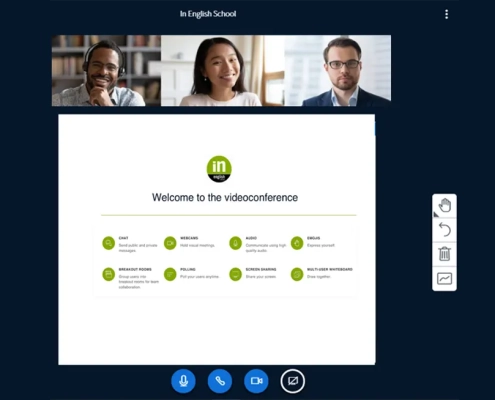Screen dimensions: 495x400
Task: Start screen sharing button
Action: pyautogui.click(x=293, y=381)
